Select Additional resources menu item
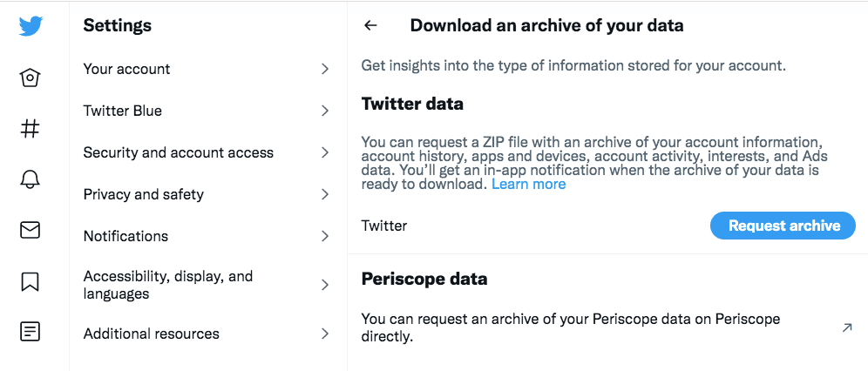 coord(208,334)
